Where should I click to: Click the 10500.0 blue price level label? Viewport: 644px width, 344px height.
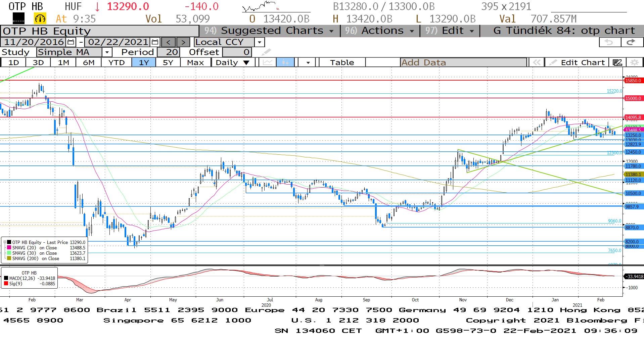pos(633,193)
